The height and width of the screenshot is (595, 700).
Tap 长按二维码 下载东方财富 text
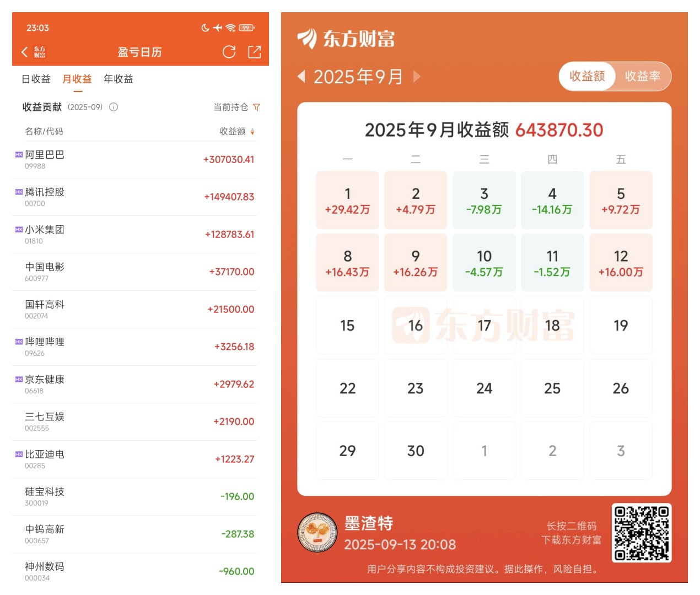pyautogui.click(x=572, y=533)
